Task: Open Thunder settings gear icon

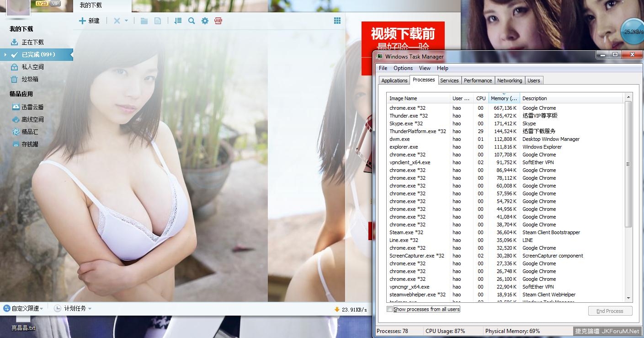Action: pyautogui.click(x=205, y=21)
